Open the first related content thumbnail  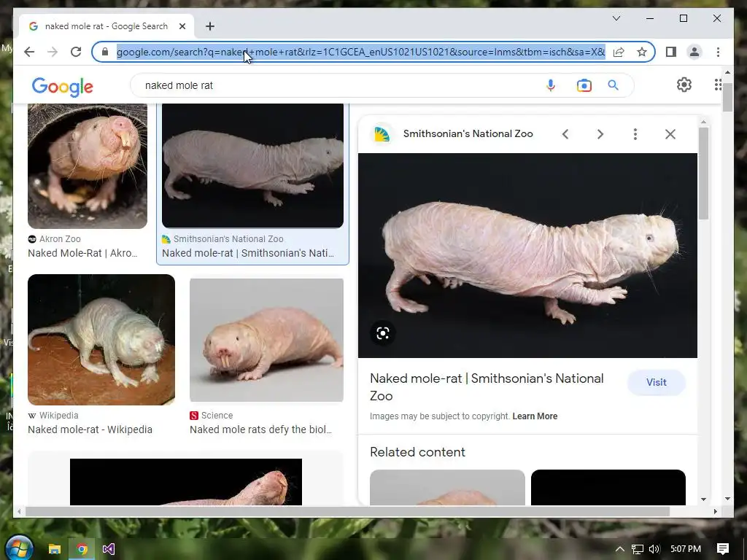pos(447,487)
